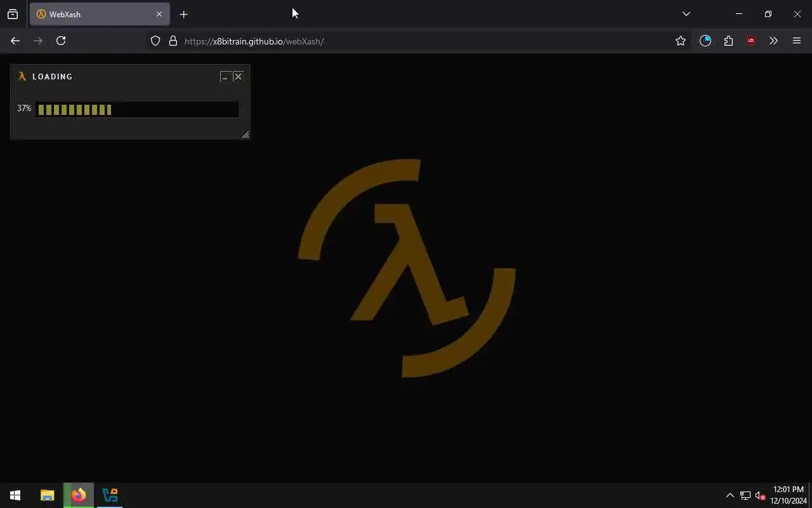Focus the address bar with webXash URL
Screen dimensions: 812x508
coord(419,41)
